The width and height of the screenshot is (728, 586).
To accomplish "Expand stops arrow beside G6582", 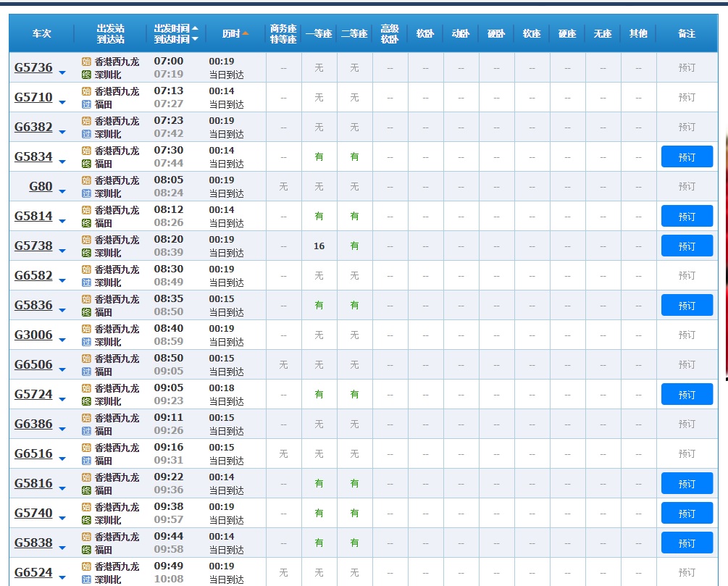I will [62, 281].
